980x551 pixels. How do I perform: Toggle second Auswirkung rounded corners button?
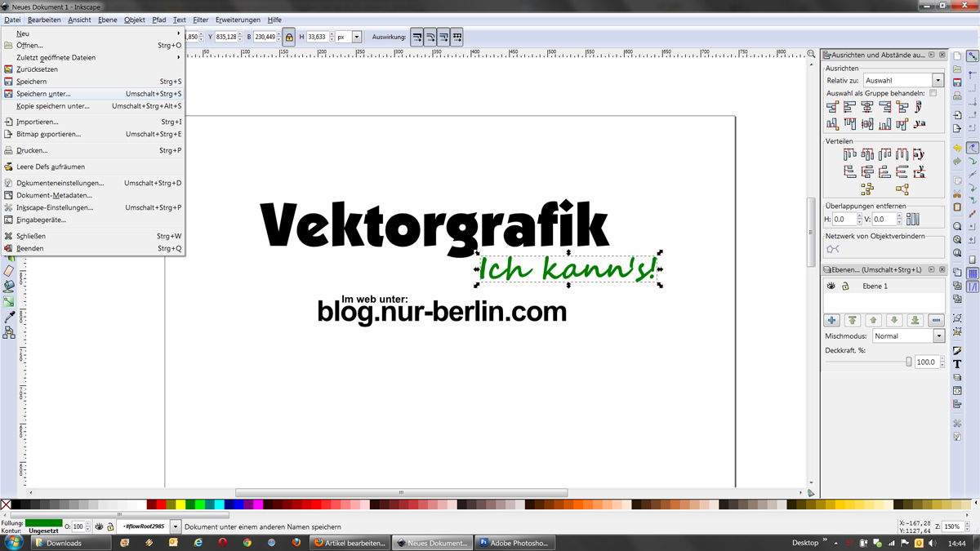[430, 37]
